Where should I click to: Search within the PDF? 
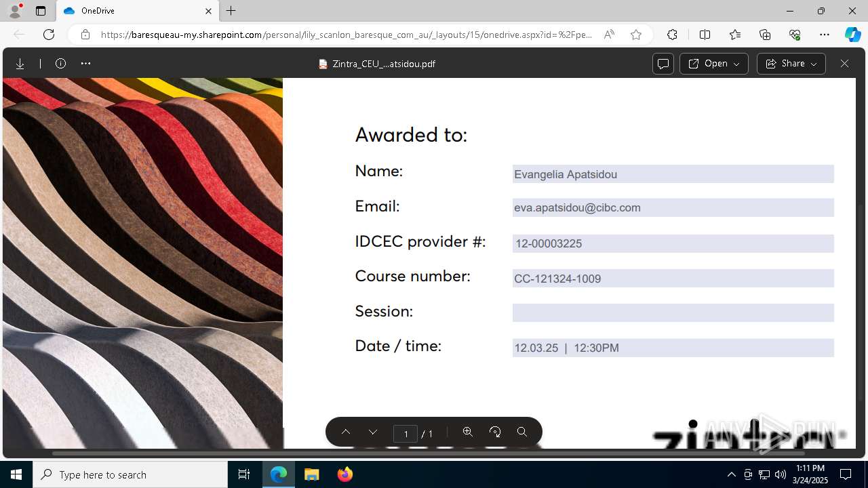pyautogui.click(x=522, y=432)
